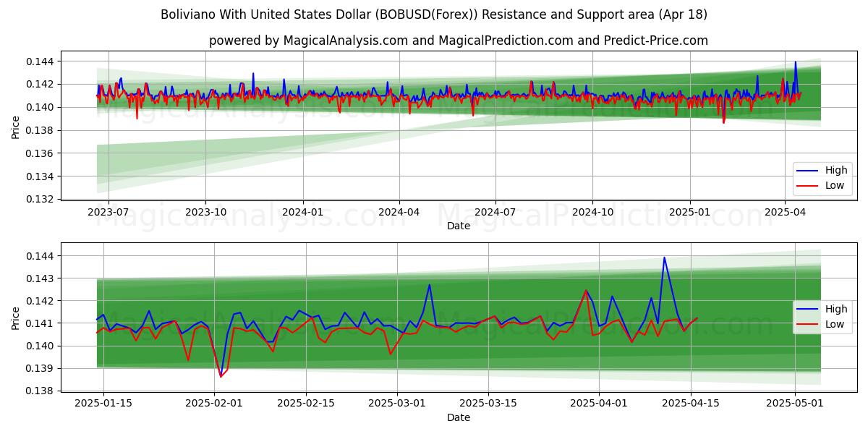Click the early February low dip in bottom chart
The height and width of the screenshot is (434, 868).
tap(221, 376)
